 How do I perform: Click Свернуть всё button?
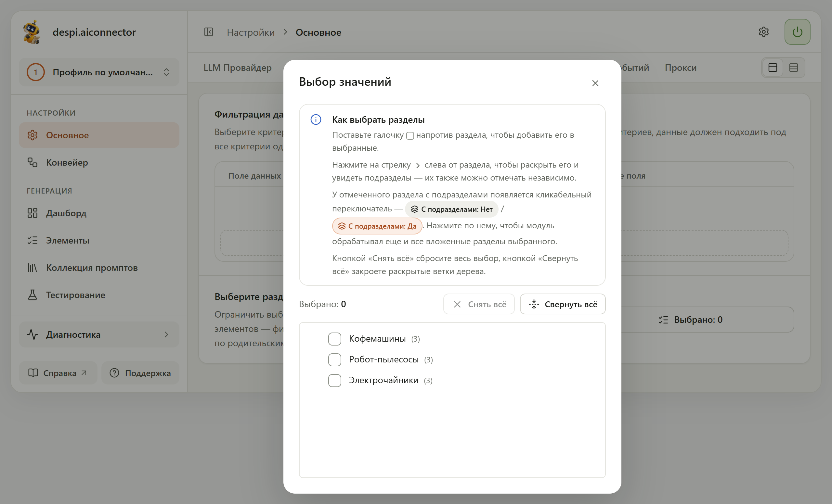(x=563, y=304)
